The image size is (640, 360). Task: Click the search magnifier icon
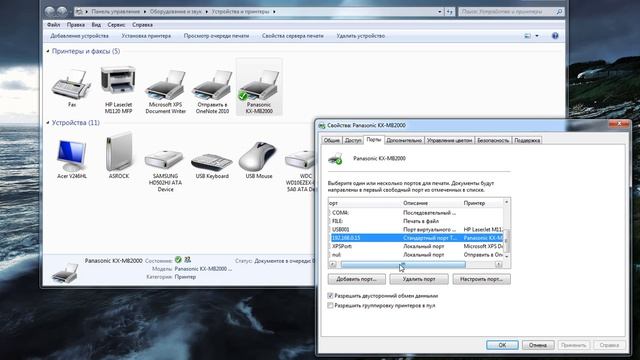[560, 11]
